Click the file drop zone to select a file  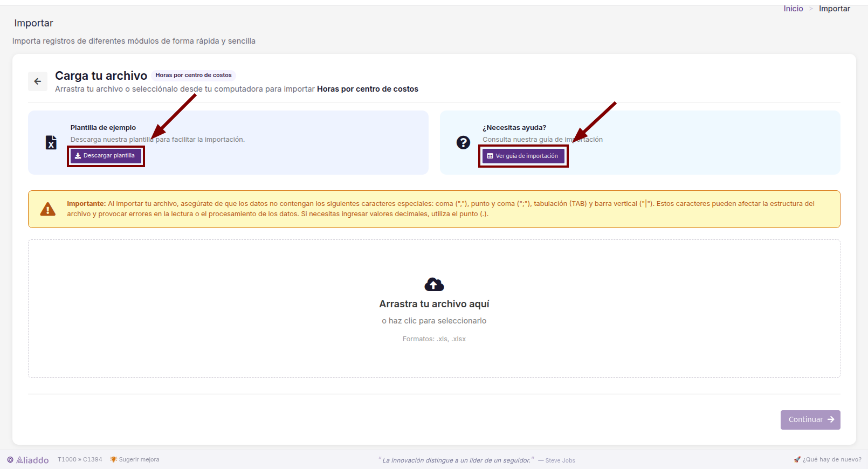(x=434, y=309)
